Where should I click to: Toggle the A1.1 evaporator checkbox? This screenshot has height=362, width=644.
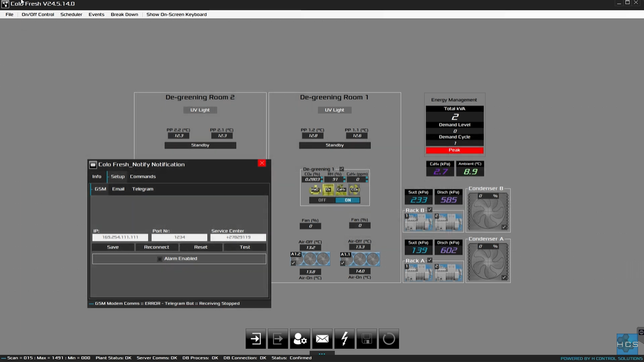pos(343,263)
